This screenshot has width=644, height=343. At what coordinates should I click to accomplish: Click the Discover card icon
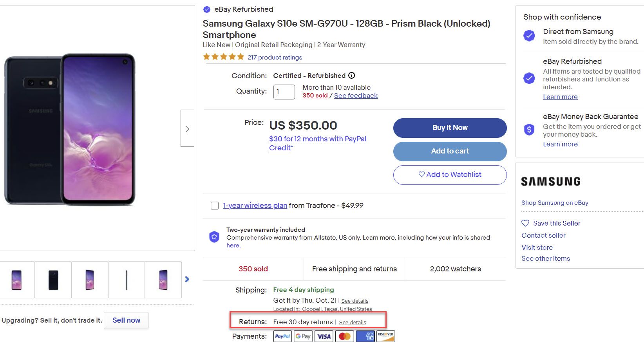click(386, 336)
